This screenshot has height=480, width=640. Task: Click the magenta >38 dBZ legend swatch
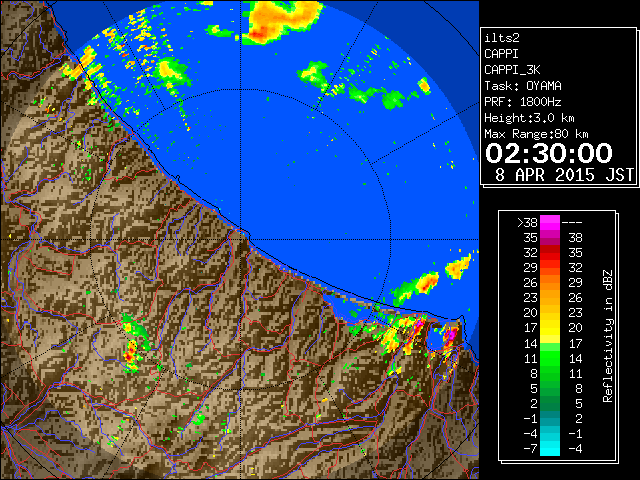[550, 222]
